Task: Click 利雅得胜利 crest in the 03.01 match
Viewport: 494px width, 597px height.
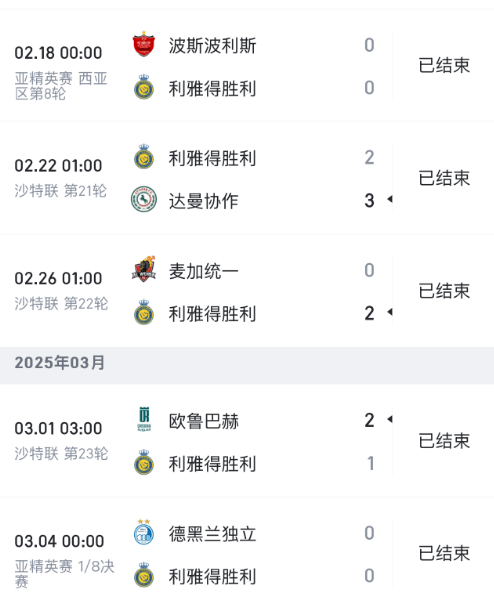Action: 144,462
